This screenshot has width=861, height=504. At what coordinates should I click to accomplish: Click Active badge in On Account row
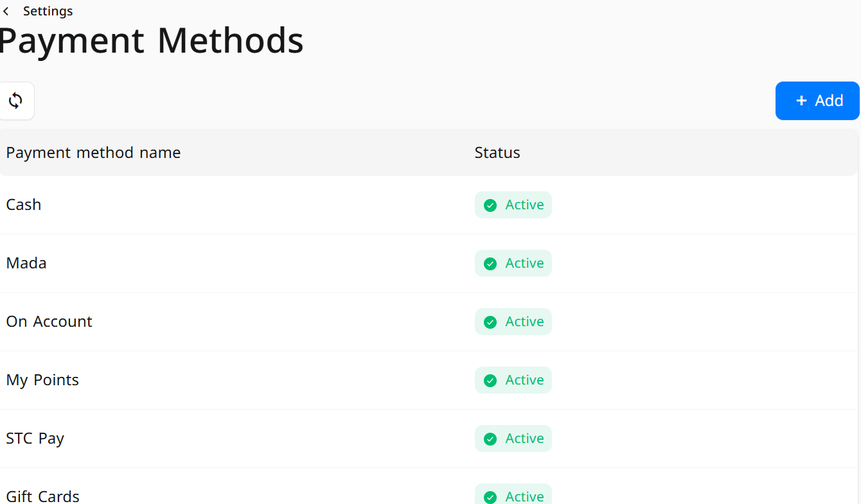click(513, 322)
